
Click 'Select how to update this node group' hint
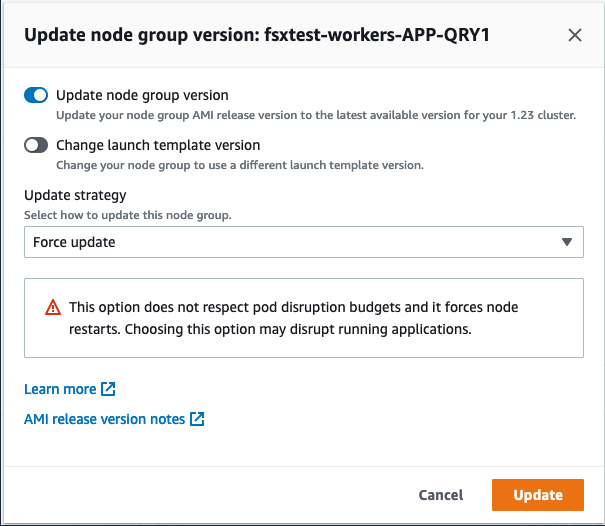(127, 214)
